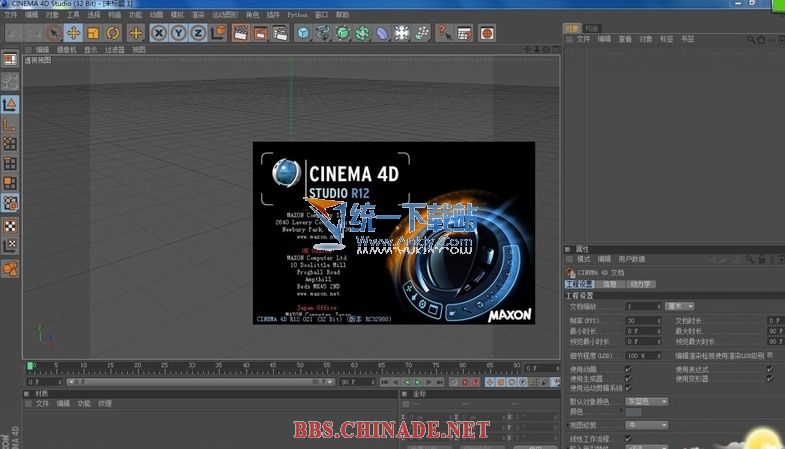Screen dimensions: 785x449
Task: Click the 帧率 (FPS) stepper arrows
Action: pos(659,321)
